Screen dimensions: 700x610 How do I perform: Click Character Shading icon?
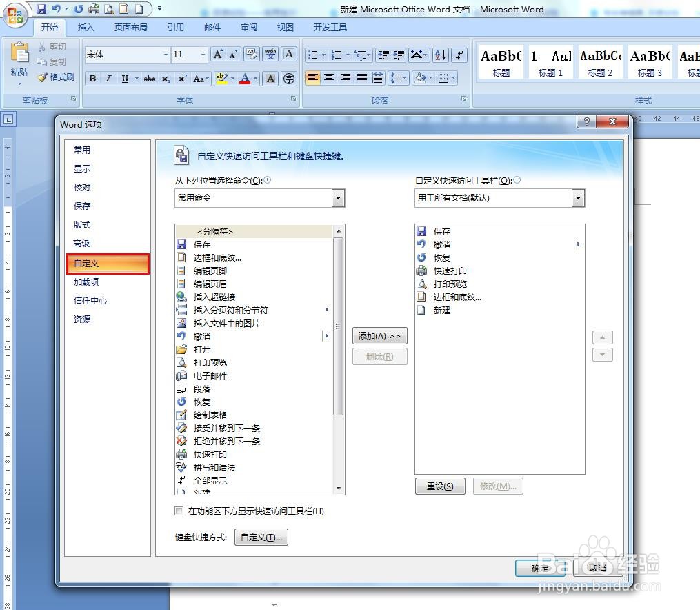click(270, 79)
